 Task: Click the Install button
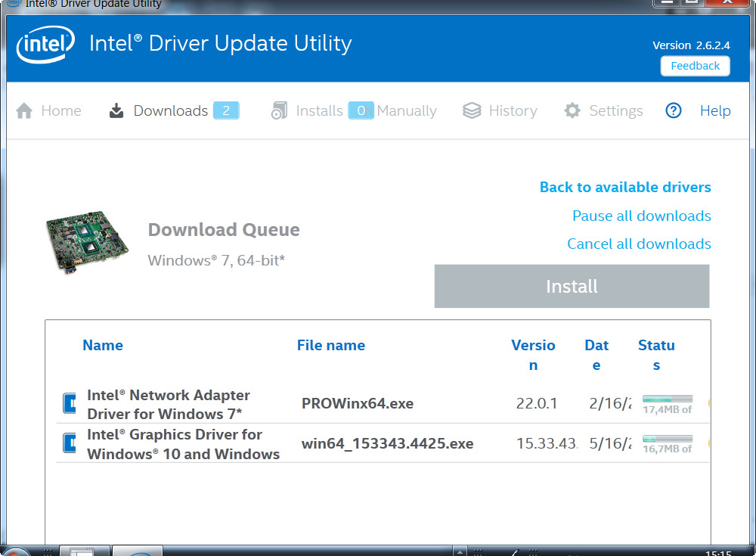pyautogui.click(x=572, y=286)
